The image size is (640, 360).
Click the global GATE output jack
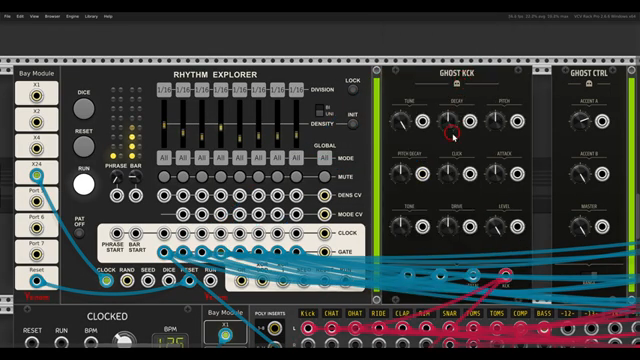pos(324,252)
